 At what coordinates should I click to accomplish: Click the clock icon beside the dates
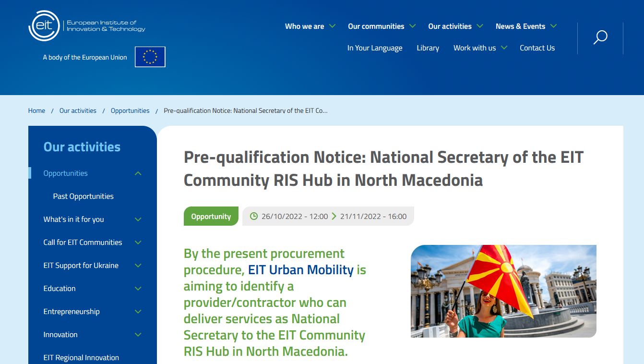254,216
